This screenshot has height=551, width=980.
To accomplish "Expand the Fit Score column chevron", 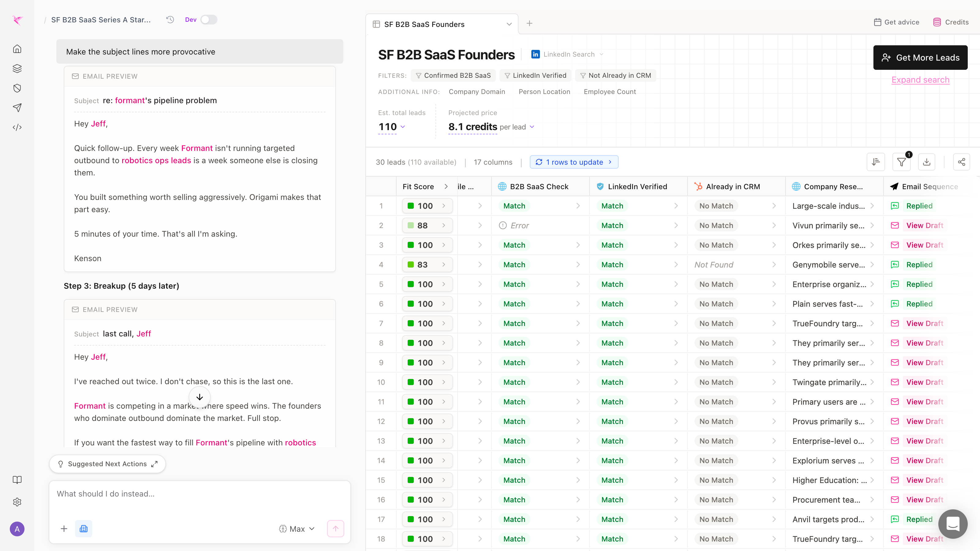I will [446, 186].
